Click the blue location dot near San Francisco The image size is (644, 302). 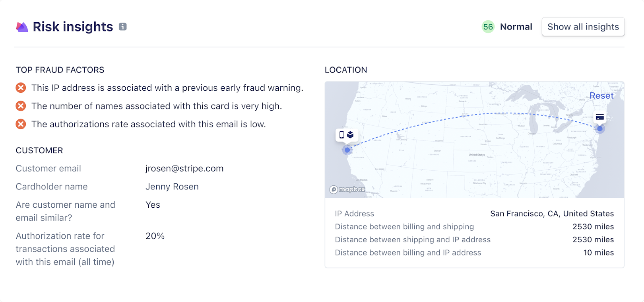click(x=347, y=150)
